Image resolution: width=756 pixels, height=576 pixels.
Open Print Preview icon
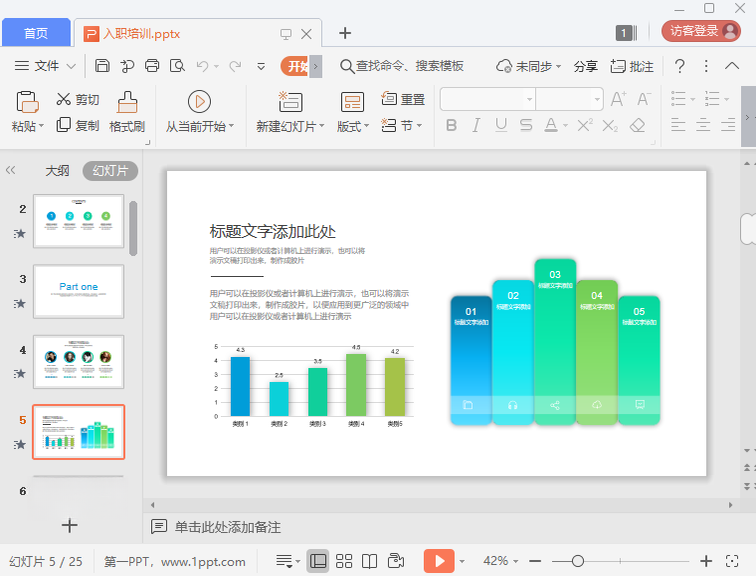[177, 66]
